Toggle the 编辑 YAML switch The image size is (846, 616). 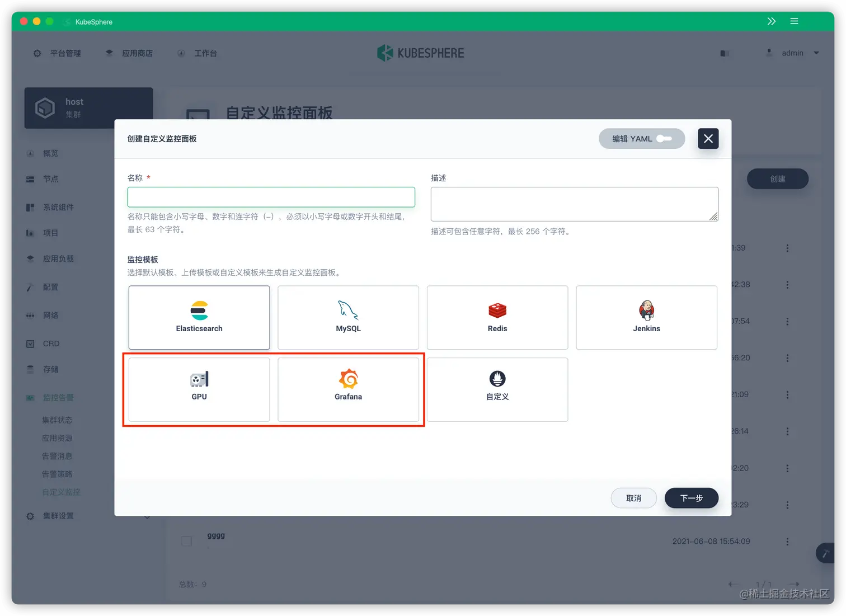point(642,139)
